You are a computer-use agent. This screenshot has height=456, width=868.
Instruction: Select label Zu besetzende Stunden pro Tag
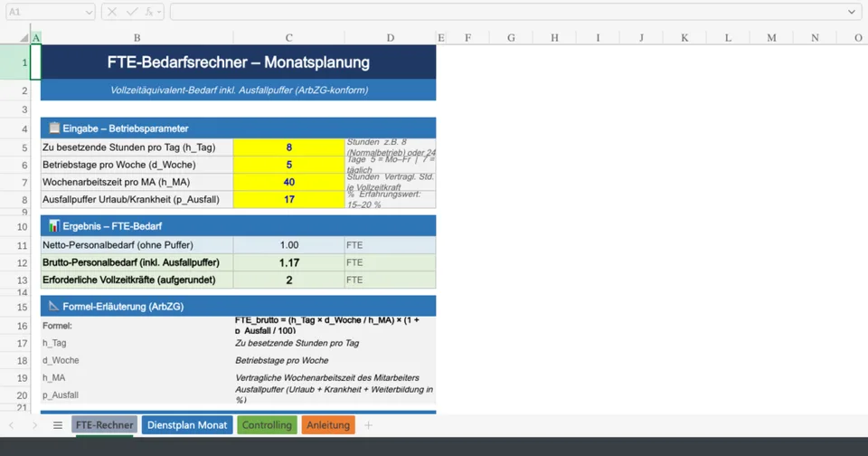[x=137, y=147]
